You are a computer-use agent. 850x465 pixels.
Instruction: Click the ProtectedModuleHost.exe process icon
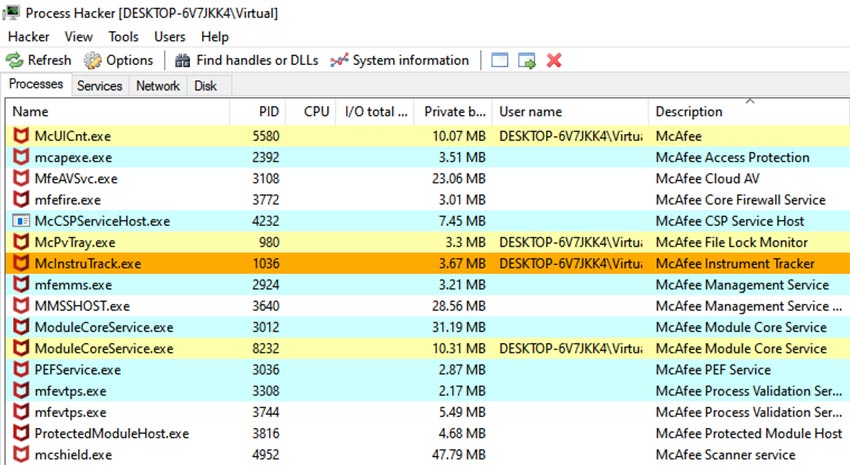pos(21,433)
